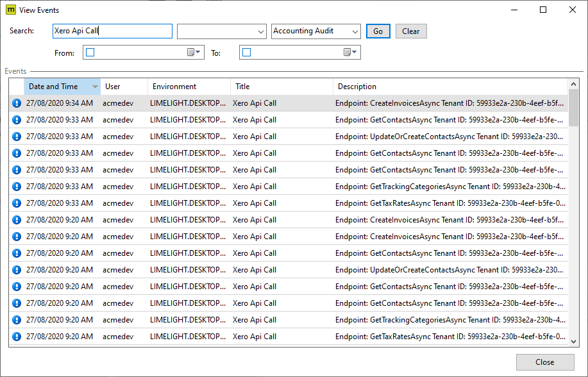Image resolution: width=588 pixels, height=377 pixels.
Task: Select description 'Endpoint: GetTrackingCategoriesAsync' at 9:33 AM
Action: pyautogui.click(x=450, y=187)
